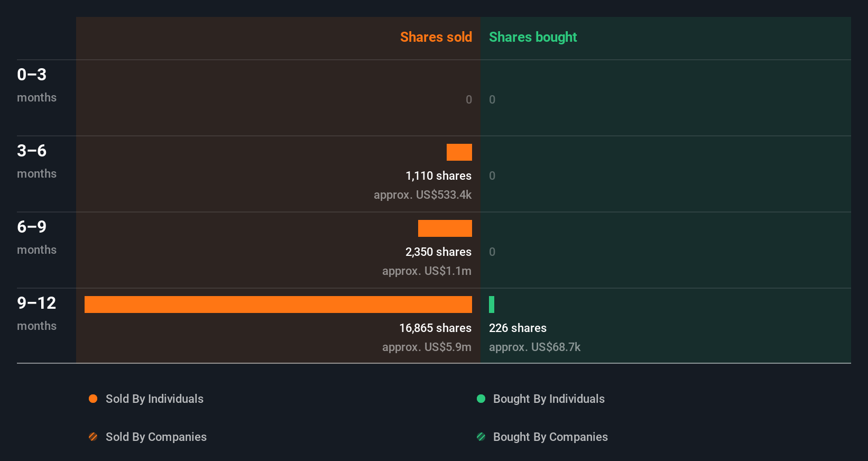Image resolution: width=868 pixels, height=461 pixels.
Task: Click the "approx. US$533.4k" amount
Action: click(x=423, y=195)
